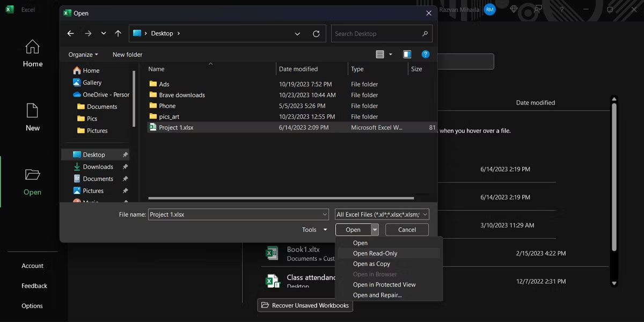Navigate back with the back arrow
644x322 pixels.
coord(70,33)
